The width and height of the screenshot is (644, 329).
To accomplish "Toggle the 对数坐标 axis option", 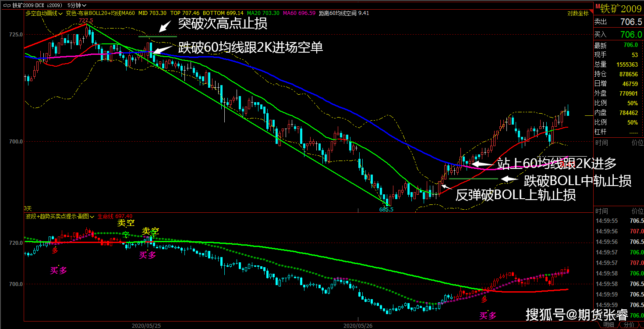I will [x=578, y=13].
